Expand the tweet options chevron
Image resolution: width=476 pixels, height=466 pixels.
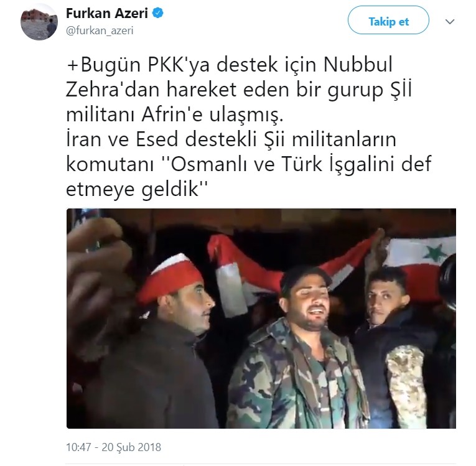click(450, 22)
